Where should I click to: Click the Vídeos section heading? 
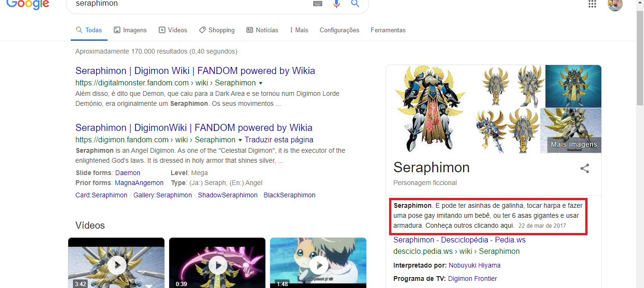(90, 225)
